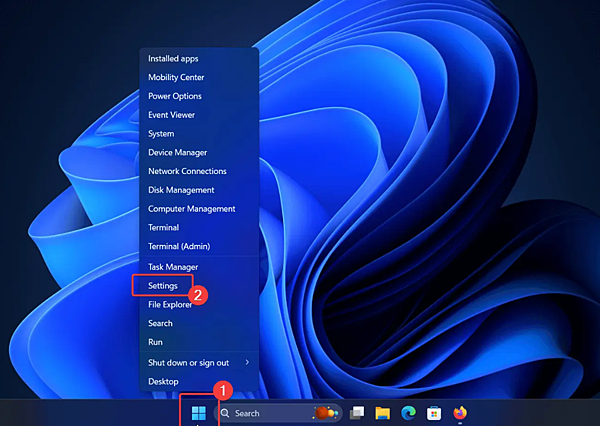Open Mobility Center

199,77
